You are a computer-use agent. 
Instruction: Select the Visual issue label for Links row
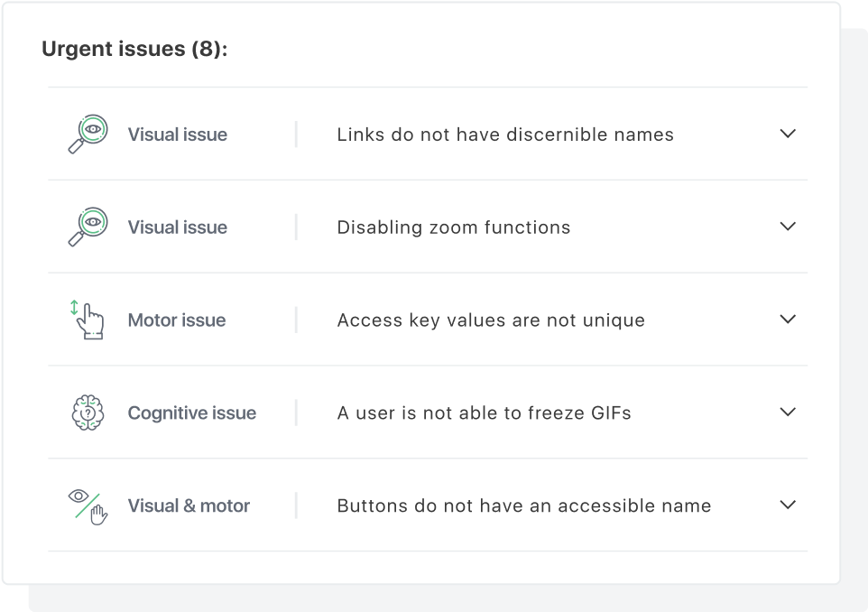[x=178, y=134]
